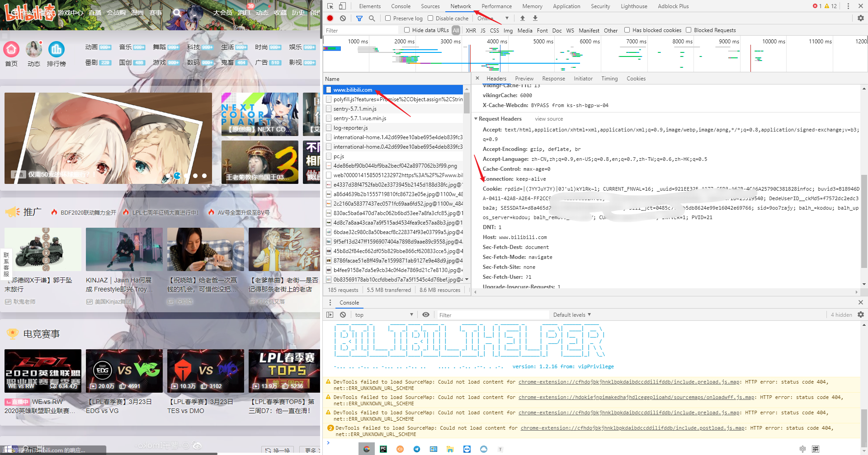Click the bilibili search magnifier icon
Image resolution: width=868 pixels, height=455 pixels.
(178, 13)
